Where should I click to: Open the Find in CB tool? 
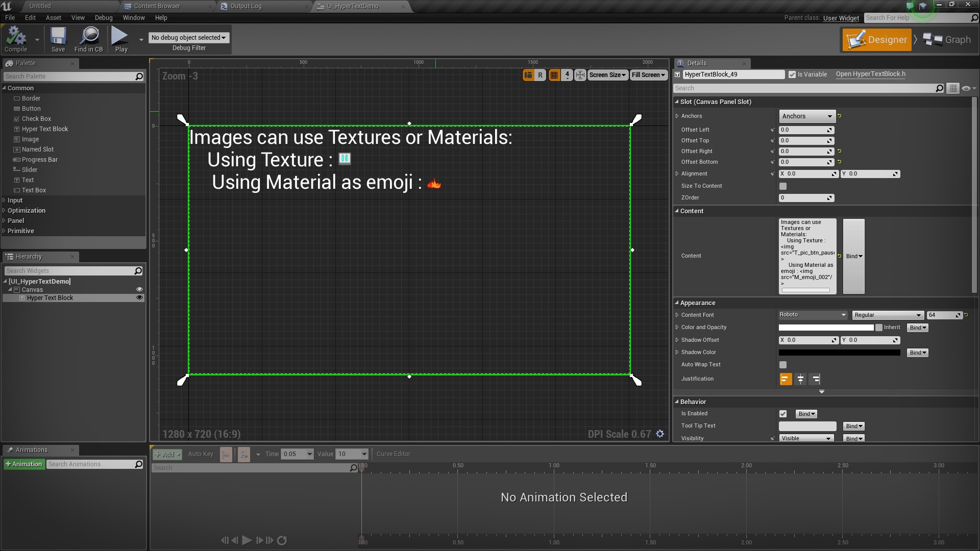point(89,39)
